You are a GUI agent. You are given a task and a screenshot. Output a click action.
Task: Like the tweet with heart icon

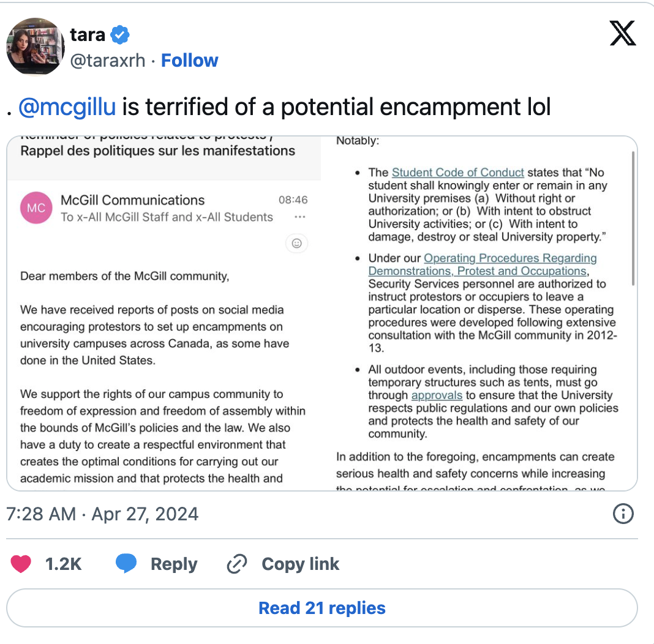click(x=21, y=564)
